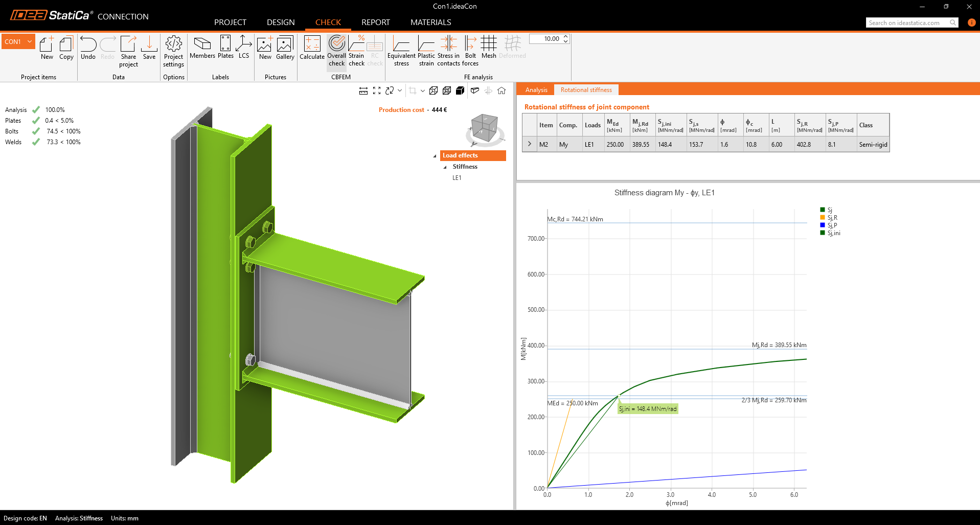Reset view with the home icon
Image resolution: width=980 pixels, height=525 pixels.
502,90
